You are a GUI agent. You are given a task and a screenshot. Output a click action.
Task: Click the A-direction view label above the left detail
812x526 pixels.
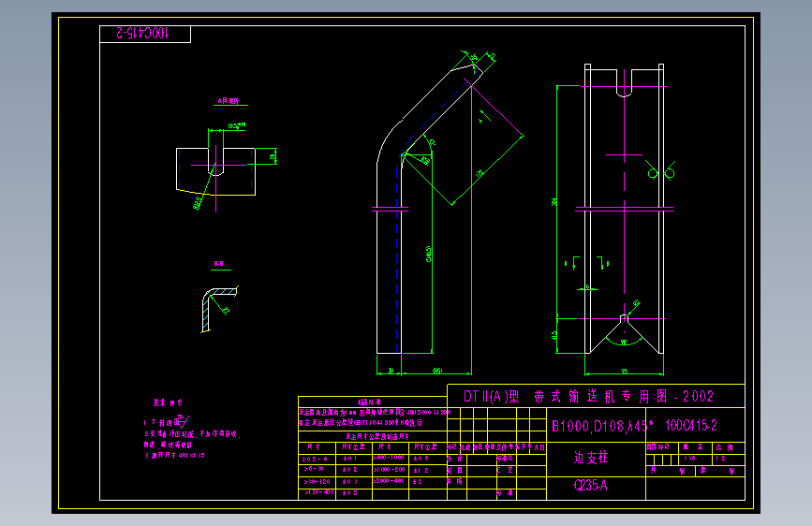(229, 101)
